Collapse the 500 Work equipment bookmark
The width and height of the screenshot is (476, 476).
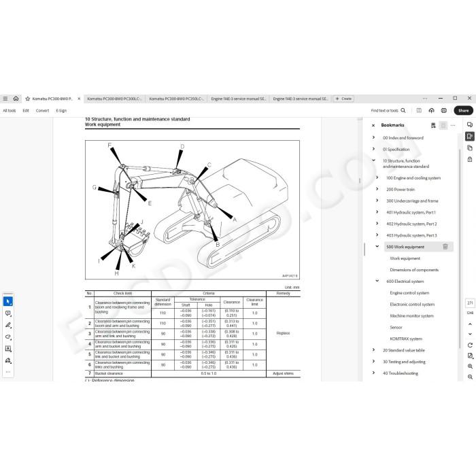point(377,246)
